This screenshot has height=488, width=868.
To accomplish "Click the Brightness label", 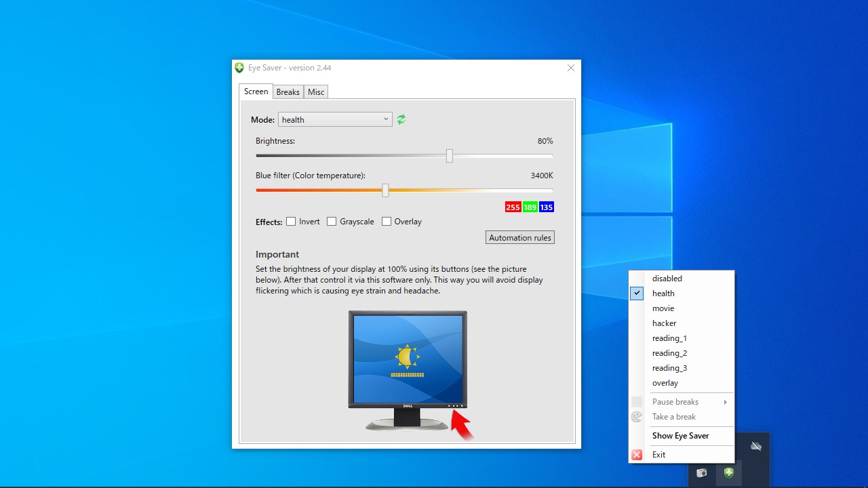I will (x=275, y=141).
